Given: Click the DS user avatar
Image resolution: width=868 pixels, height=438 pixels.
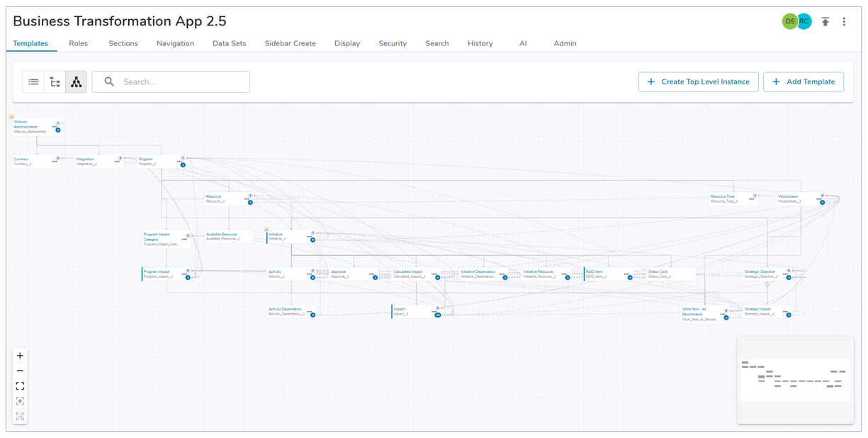Looking at the screenshot, I should click(x=789, y=21).
